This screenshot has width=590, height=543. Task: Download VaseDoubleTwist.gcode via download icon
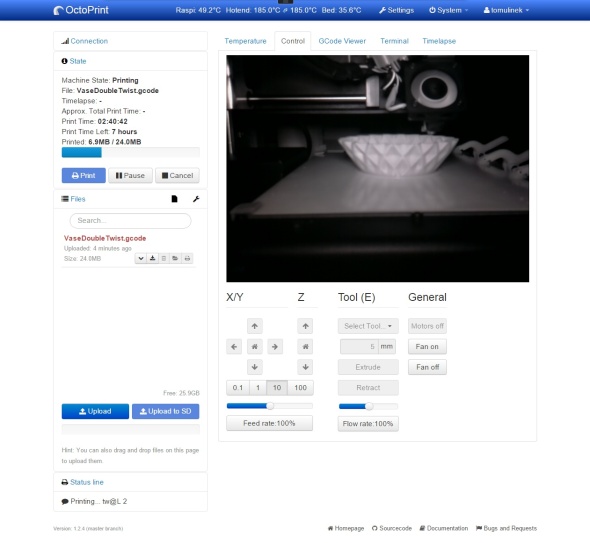pyautogui.click(x=152, y=259)
